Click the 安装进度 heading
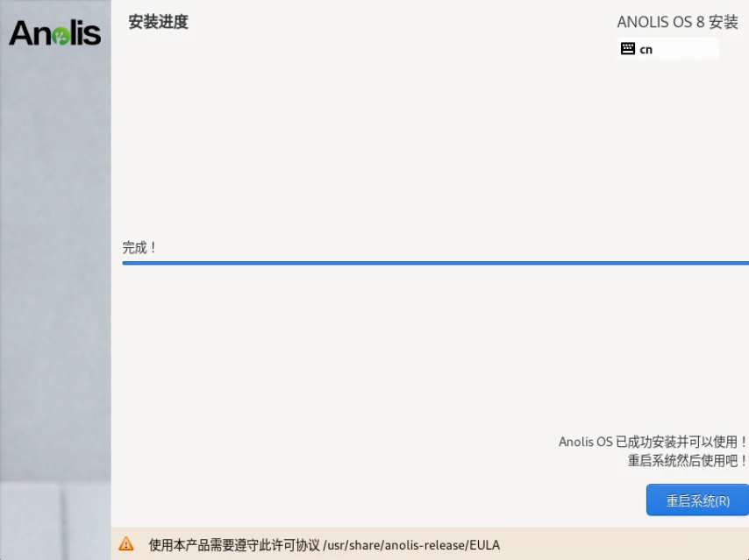Viewport: 749px width, 560px height. [x=158, y=22]
